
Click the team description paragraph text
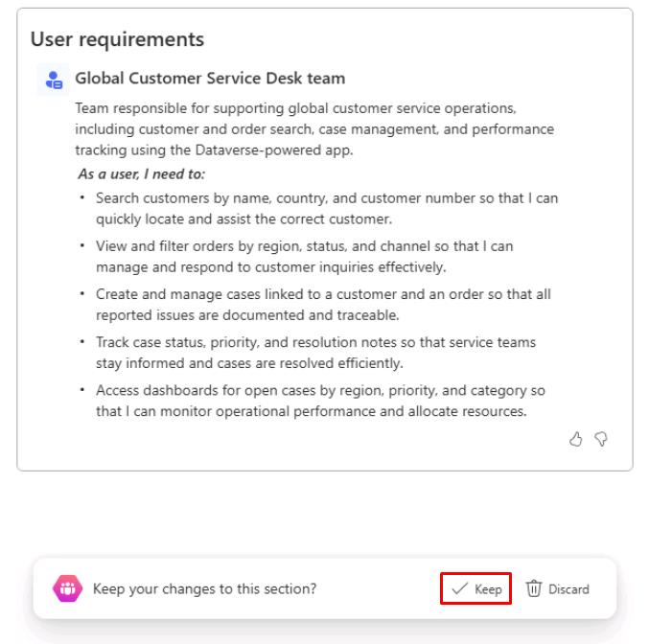tap(314, 129)
